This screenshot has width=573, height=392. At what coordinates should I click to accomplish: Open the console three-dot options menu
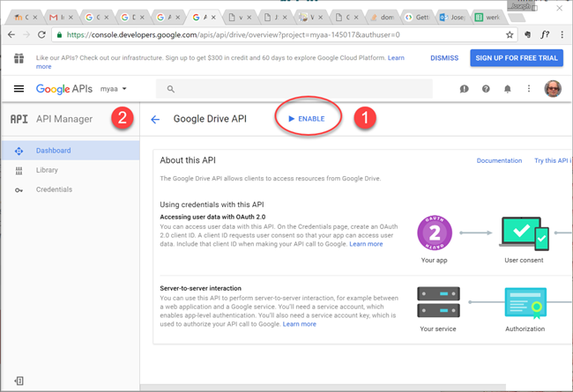point(528,89)
